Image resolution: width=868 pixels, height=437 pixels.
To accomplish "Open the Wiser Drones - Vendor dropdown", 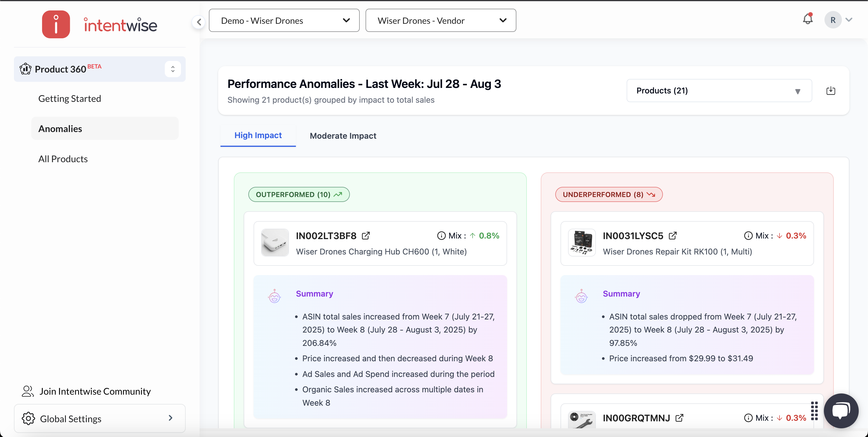I will [440, 21].
